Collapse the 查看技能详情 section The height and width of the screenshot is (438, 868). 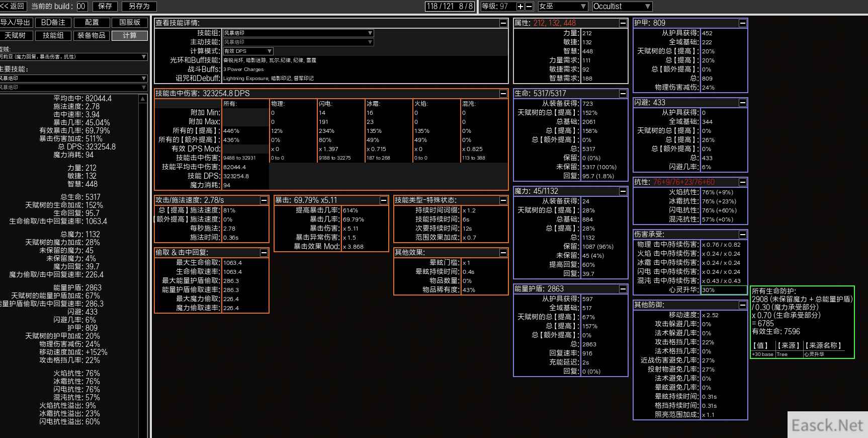[x=503, y=23]
